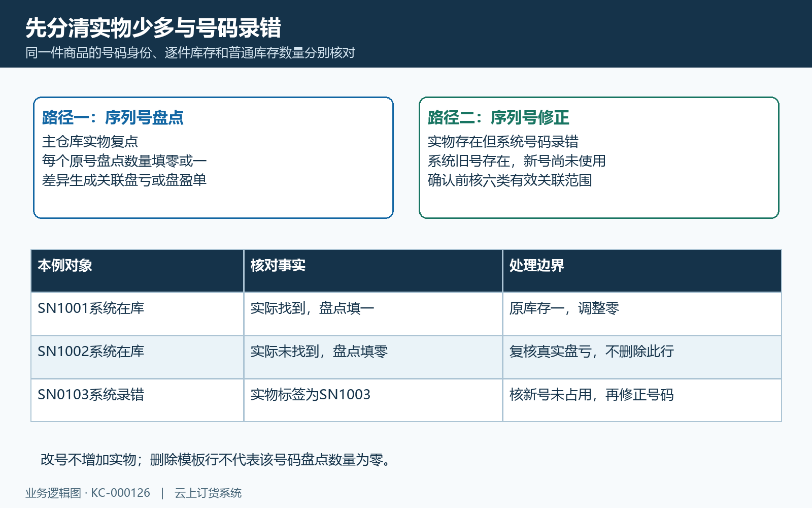Screen dimensions: 812x508
Task: Select the cell SN1001系统在库
Action: [x=138, y=314]
